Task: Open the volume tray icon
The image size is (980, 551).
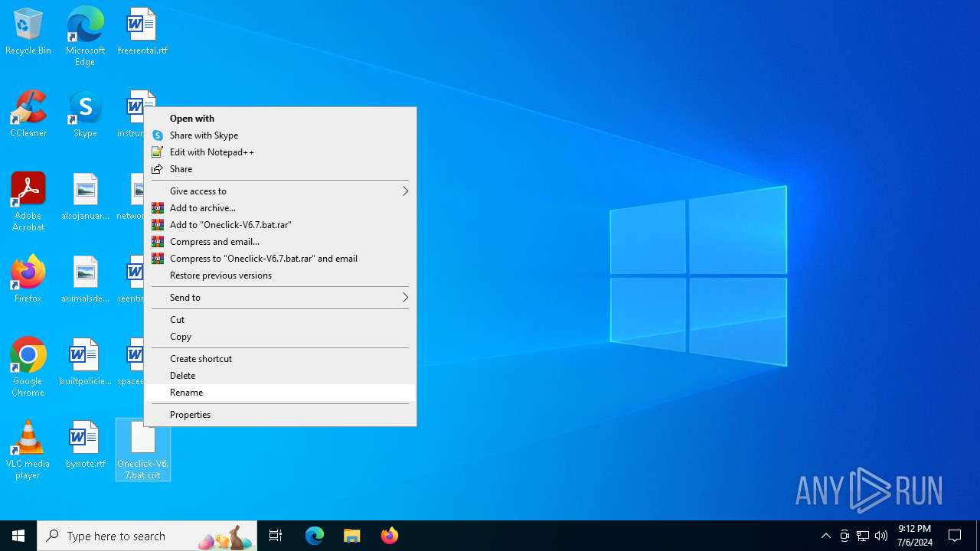Action: tap(881, 536)
